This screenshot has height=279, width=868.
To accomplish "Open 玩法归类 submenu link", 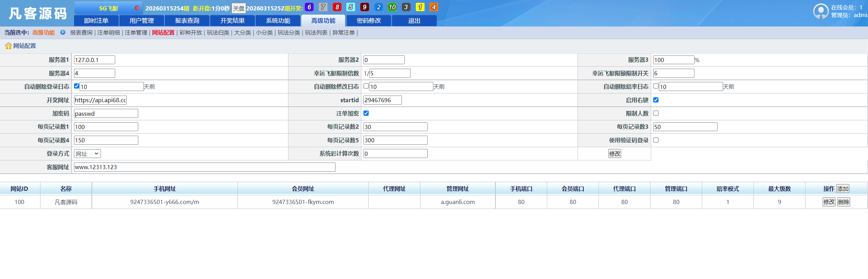I will [218, 32].
